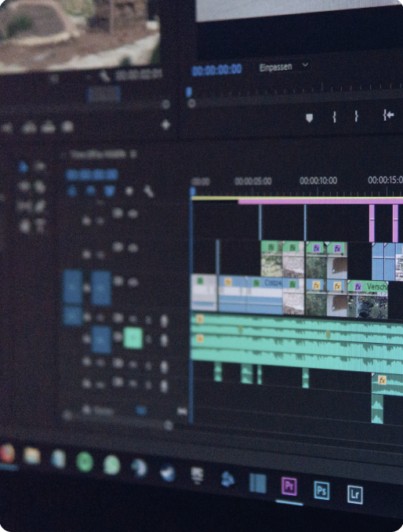Open the Einpassen zoom level dropdown
This screenshot has width=403, height=532.
click(284, 67)
